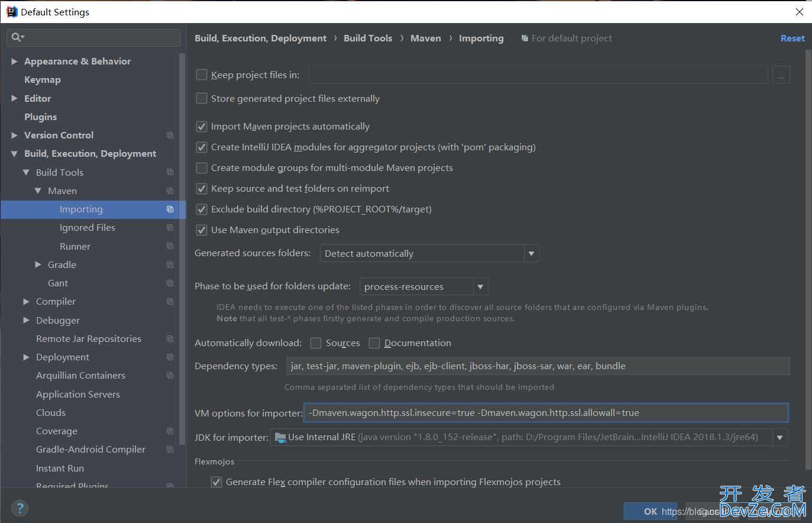812x523 pixels.
Task: Click the right panel vertical scrollbar
Action: pos(808,260)
